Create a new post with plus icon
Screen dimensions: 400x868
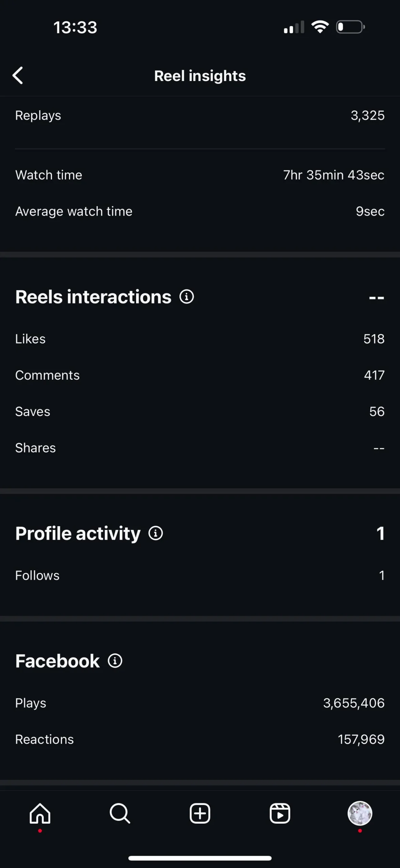click(x=200, y=813)
